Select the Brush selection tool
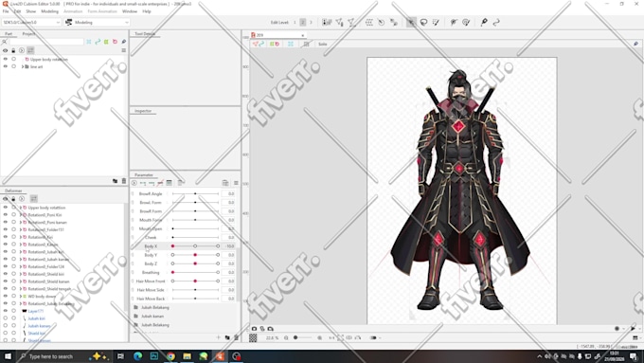The width and height of the screenshot is (644, 363). click(436, 22)
